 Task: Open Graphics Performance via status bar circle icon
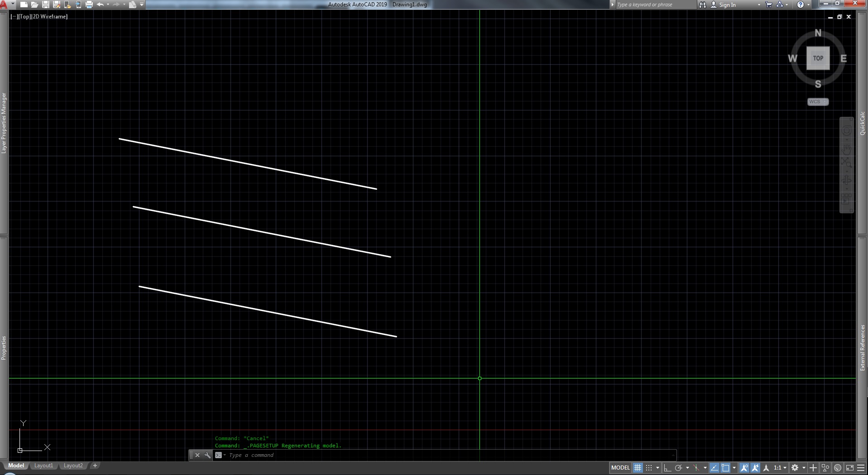click(838, 468)
